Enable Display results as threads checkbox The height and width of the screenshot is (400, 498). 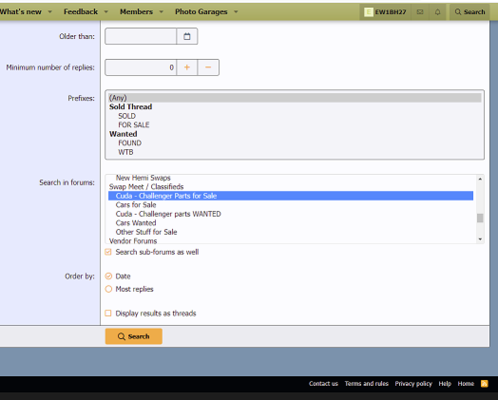(x=108, y=313)
